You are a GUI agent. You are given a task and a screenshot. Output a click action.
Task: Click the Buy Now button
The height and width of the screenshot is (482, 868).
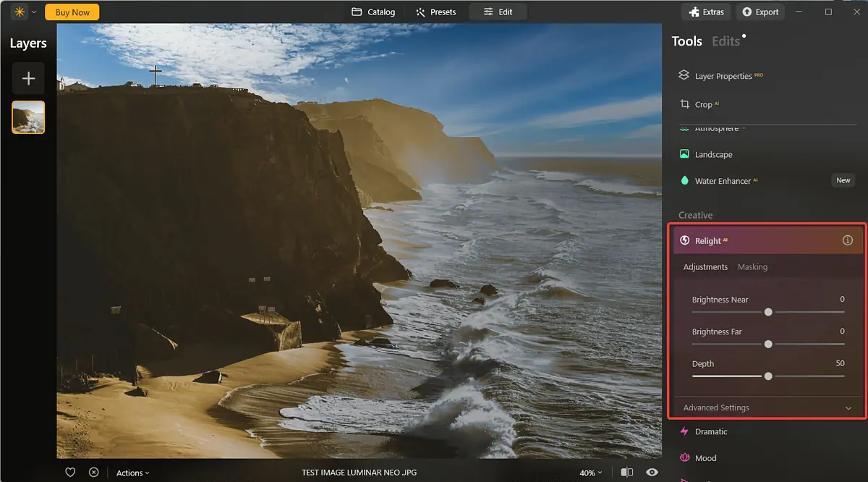pos(72,12)
